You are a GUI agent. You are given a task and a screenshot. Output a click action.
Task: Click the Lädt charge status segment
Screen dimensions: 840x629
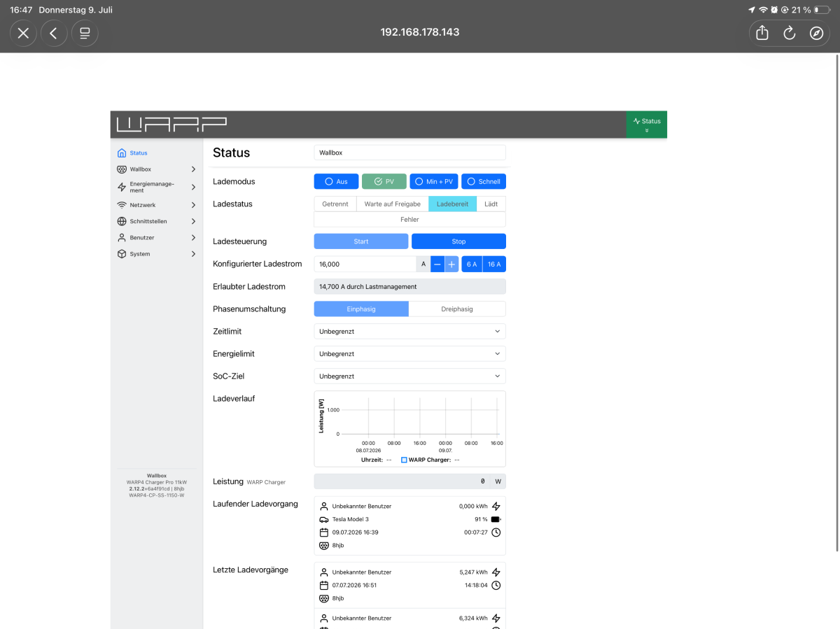(x=491, y=204)
